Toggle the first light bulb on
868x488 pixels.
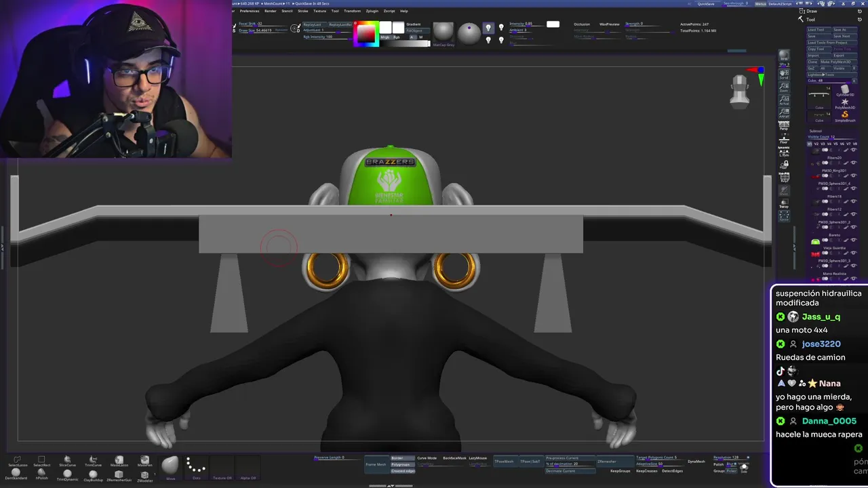pyautogui.click(x=488, y=28)
